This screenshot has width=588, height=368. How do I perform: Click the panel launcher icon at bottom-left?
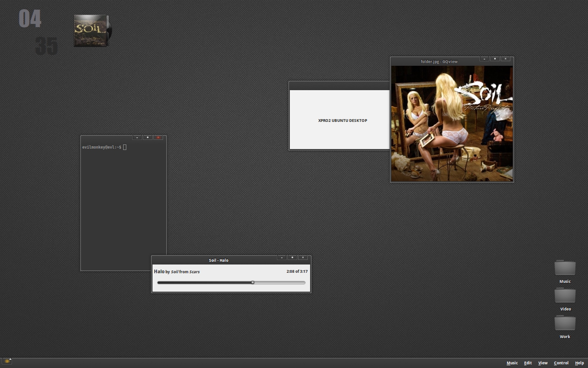pyautogui.click(x=7, y=361)
